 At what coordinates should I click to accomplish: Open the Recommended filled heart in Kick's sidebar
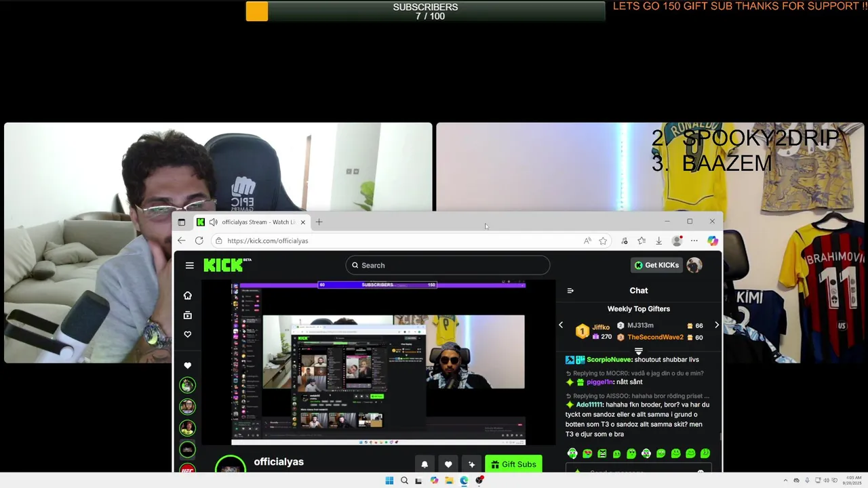tap(188, 365)
